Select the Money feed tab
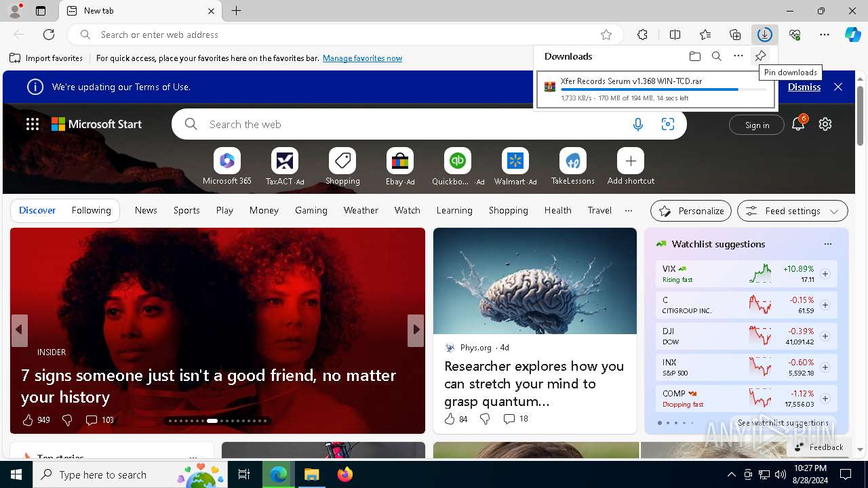 point(264,210)
